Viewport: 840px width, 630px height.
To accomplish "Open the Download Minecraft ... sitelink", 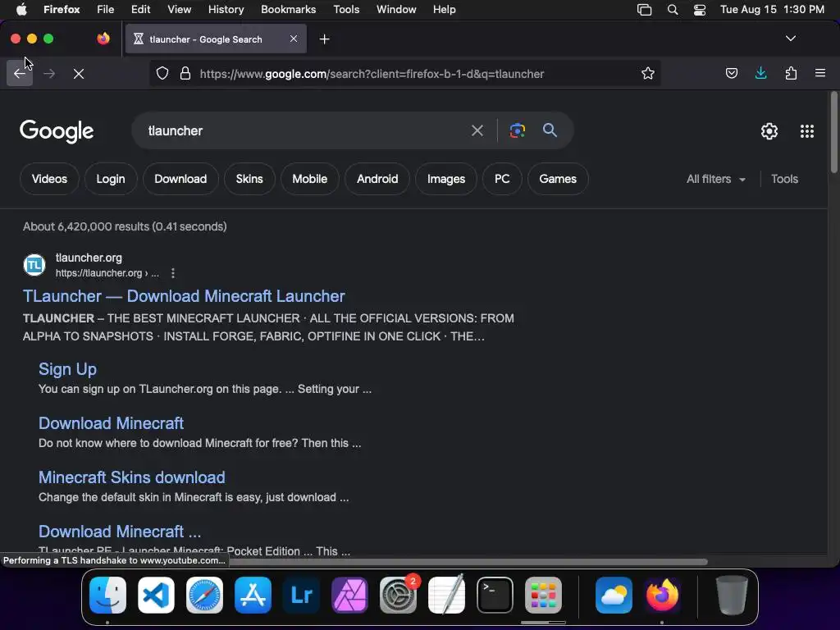I will [120, 532].
